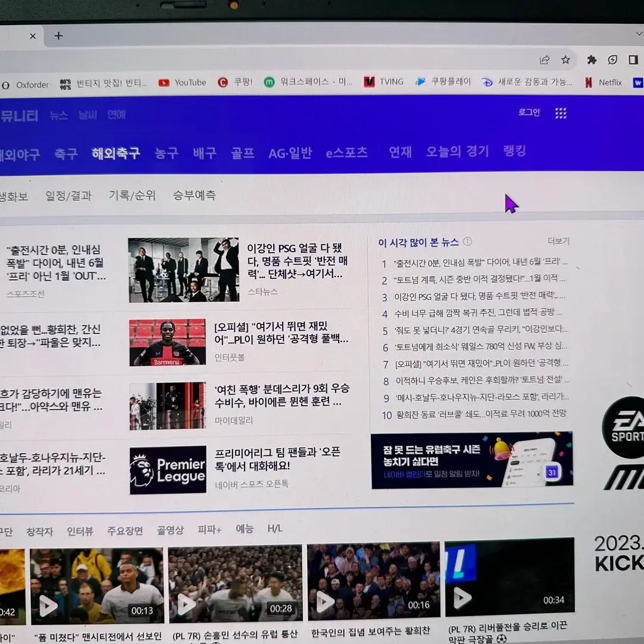Open the extensions puzzle icon
The height and width of the screenshot is (644, 644).
pyautogui.click(x=592, y=60)
